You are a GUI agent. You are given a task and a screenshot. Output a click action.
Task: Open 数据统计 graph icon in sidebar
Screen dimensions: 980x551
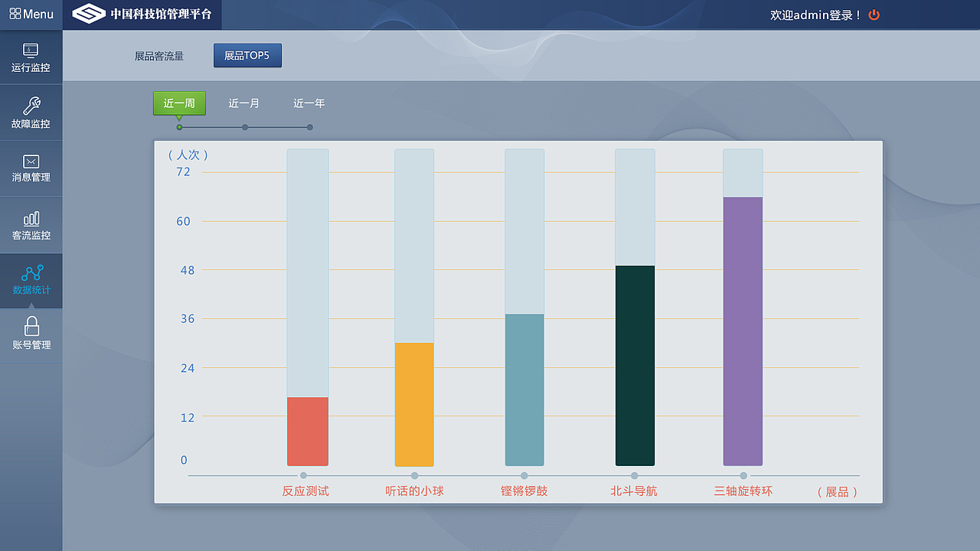click(x=32, y=273)
